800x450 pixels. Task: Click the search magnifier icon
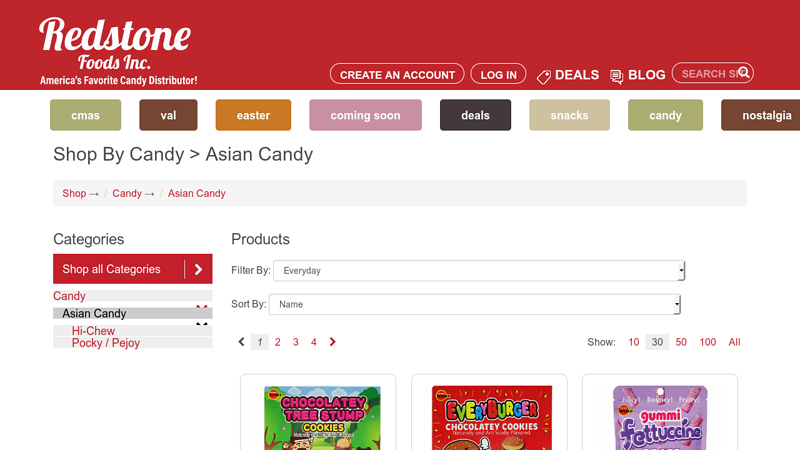[744, 72]
